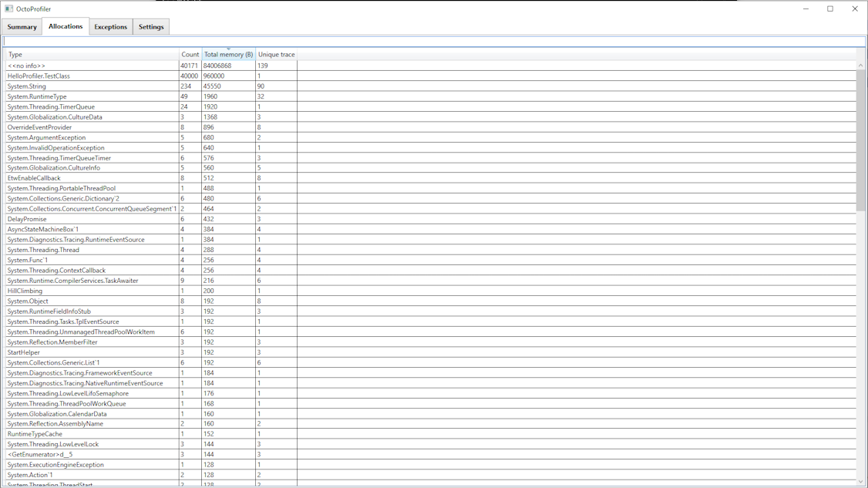868x488 pixels.
Task: Sort by Total memory (B) column
Action: point(229,54)
